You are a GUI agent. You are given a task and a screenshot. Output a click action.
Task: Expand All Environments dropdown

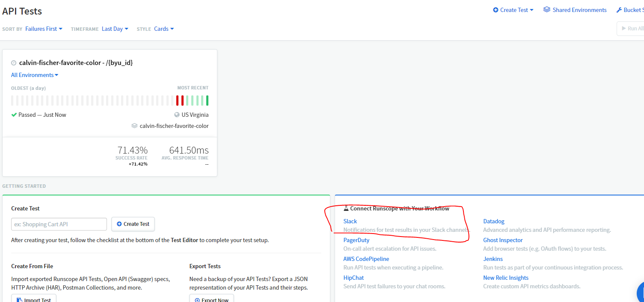point(35,75)
